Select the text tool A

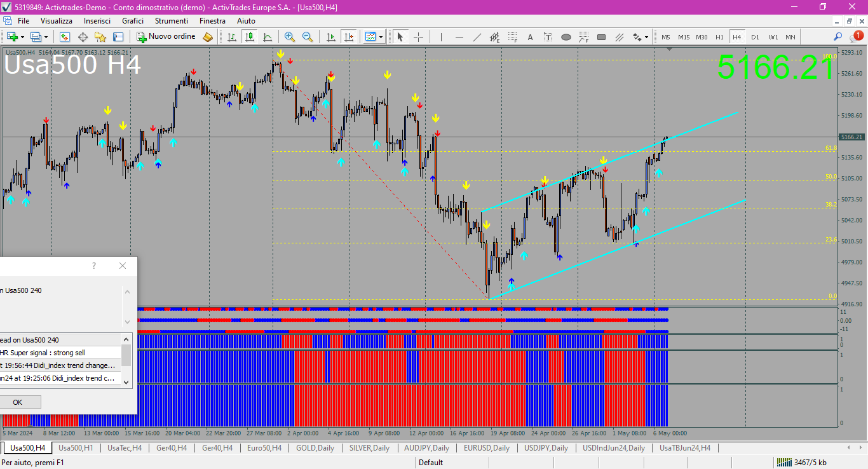[530, 37]
